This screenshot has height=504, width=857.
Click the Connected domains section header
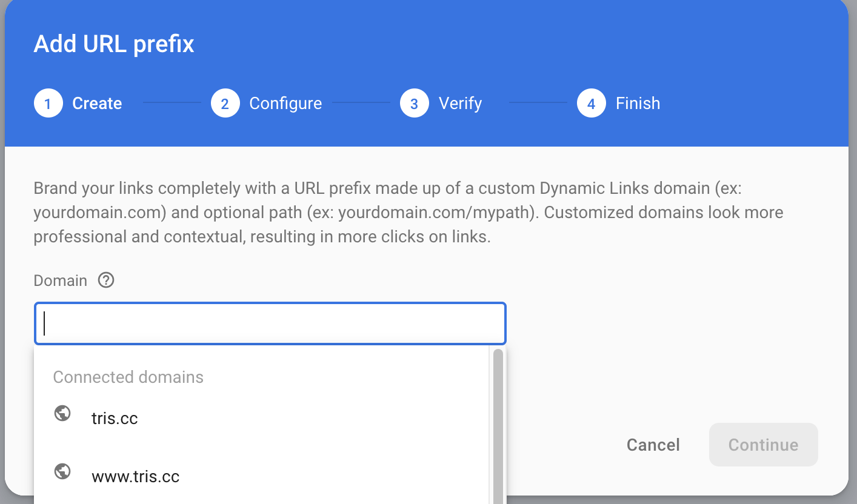[128, 377]
